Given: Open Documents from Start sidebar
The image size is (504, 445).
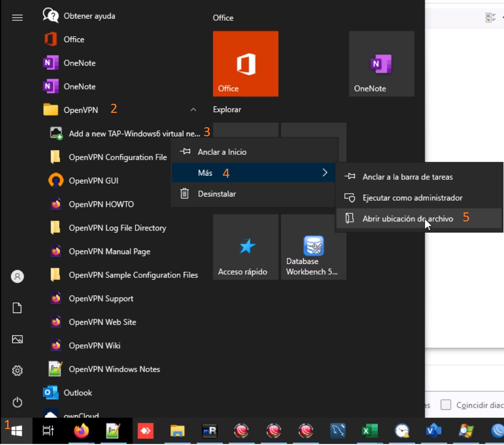Looking at the screenshot, I should pyautogui.click(x=18, y=308).
